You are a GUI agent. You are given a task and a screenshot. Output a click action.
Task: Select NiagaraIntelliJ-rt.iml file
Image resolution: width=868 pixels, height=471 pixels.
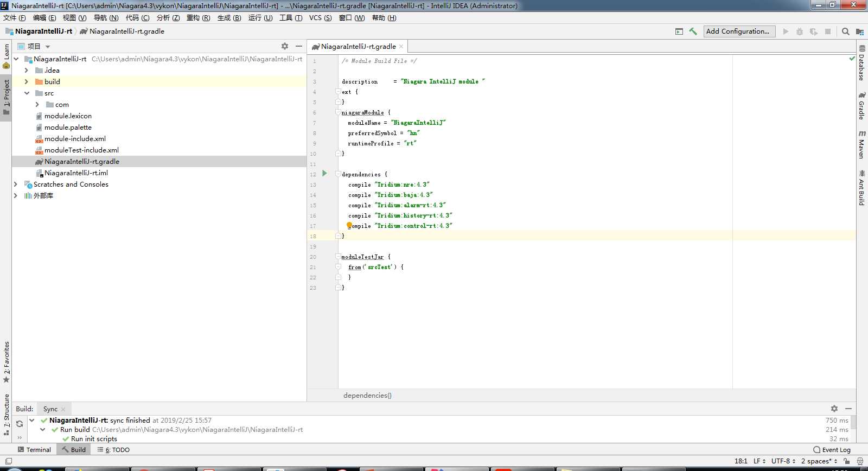[76, 173]
